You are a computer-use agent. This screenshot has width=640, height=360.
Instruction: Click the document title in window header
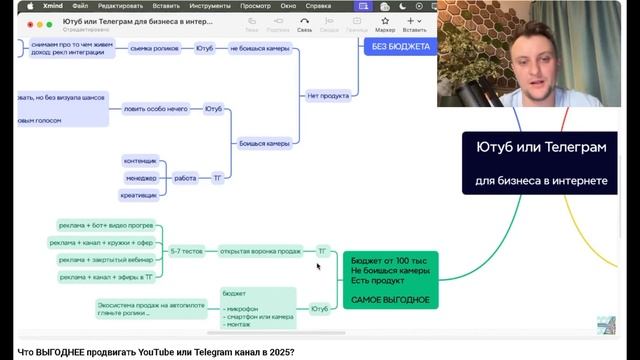click(x=138, y=22)
